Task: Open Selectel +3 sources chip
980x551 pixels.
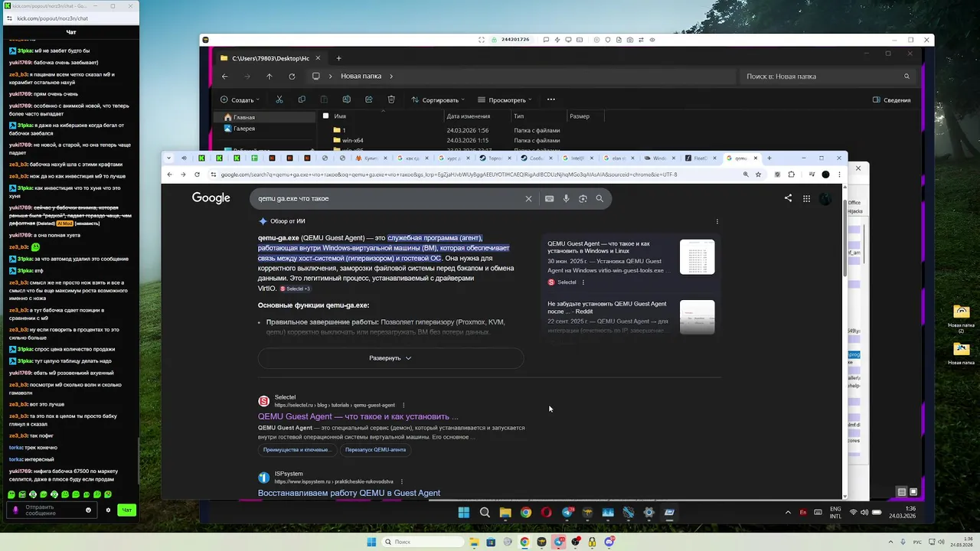Action: click(295, 289)
